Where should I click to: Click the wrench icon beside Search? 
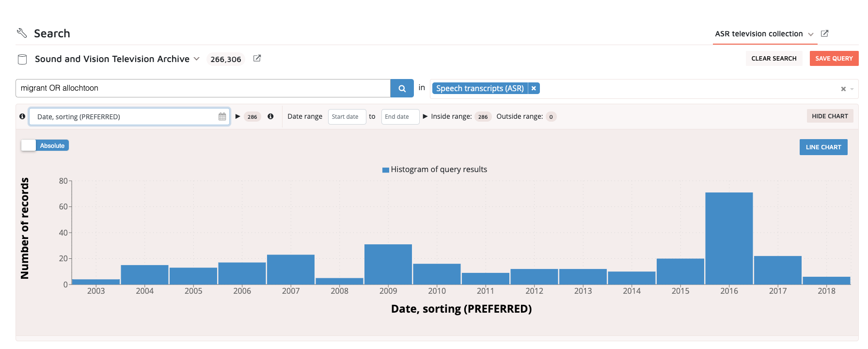22,33
